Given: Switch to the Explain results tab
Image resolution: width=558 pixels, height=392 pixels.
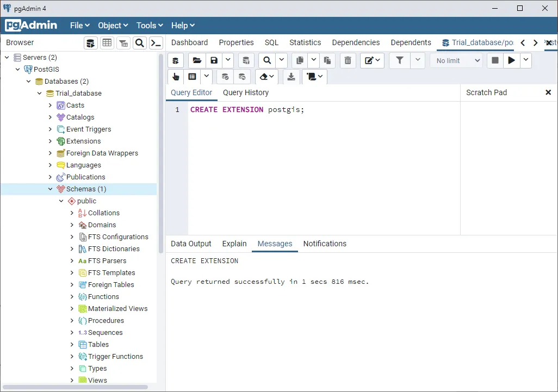Looking at the screenshot, I should pos(234,244).
